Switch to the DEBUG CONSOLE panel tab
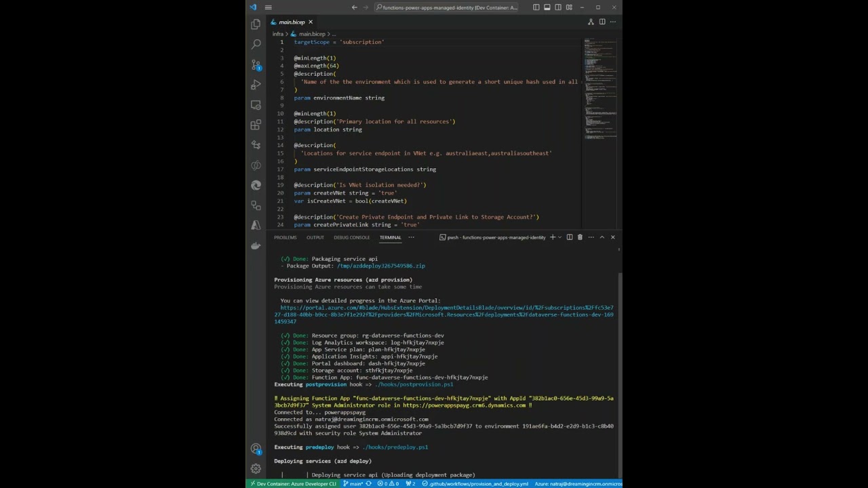The image size is (868, 488). click(x=351, y=237)
